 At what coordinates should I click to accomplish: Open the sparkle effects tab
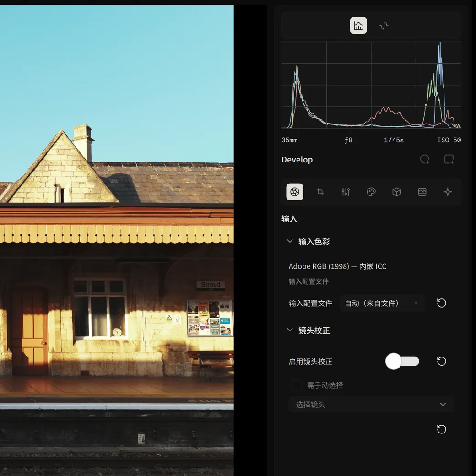point(448,192)
